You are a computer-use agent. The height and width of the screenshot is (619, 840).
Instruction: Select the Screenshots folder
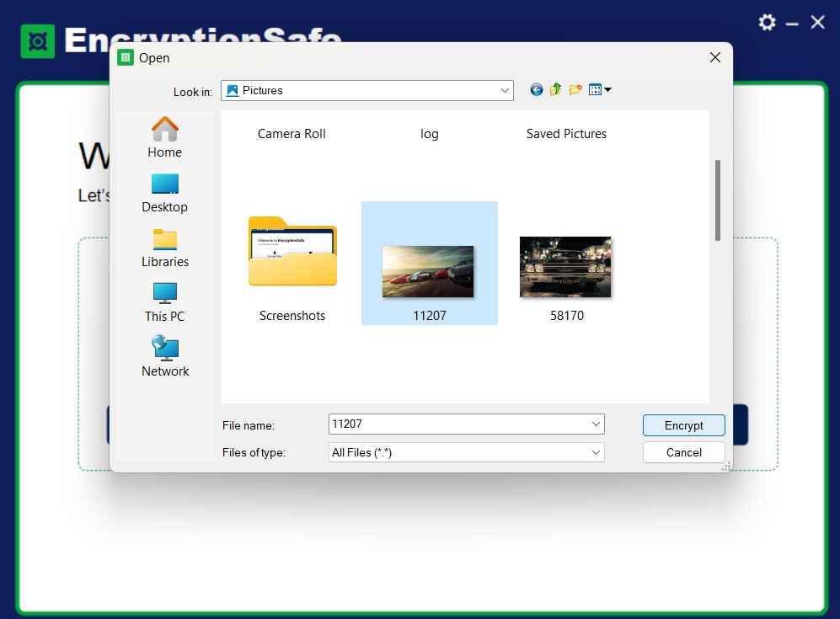point(292,268)
